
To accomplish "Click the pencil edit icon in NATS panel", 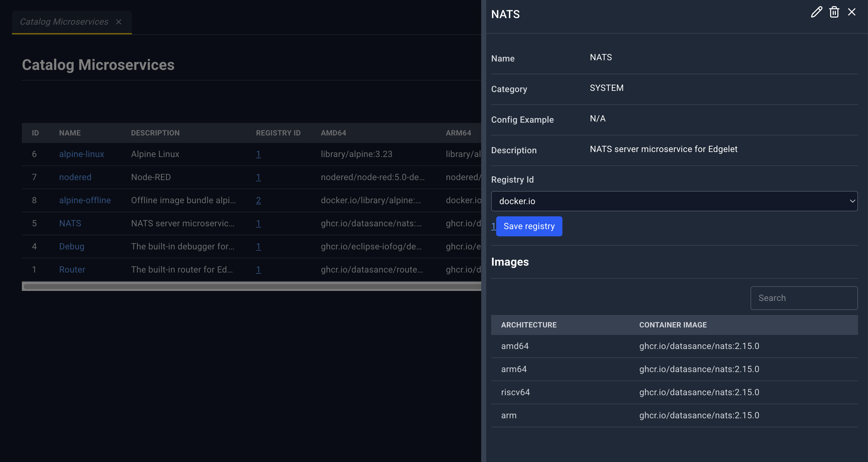I will tap(816, 12).
